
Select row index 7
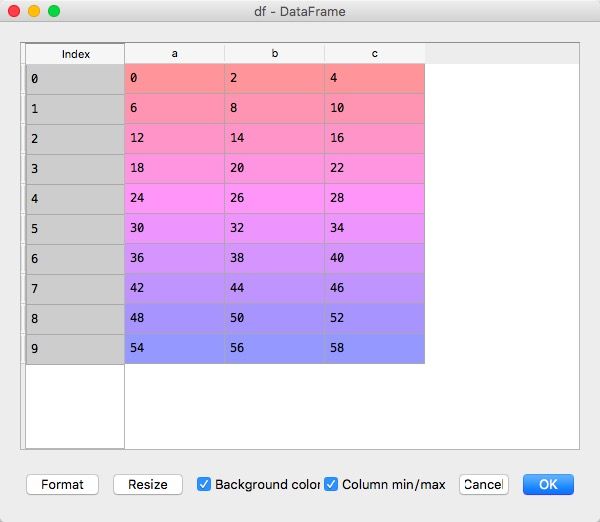pyautogui.click(x=75, y=289)
